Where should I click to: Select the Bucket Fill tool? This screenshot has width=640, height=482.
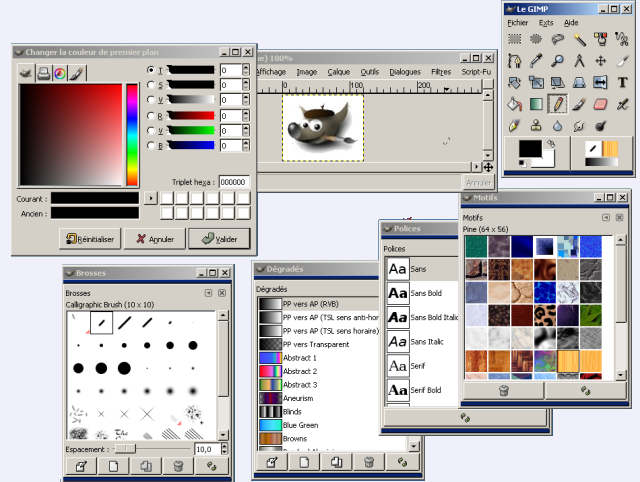point(515,104)
